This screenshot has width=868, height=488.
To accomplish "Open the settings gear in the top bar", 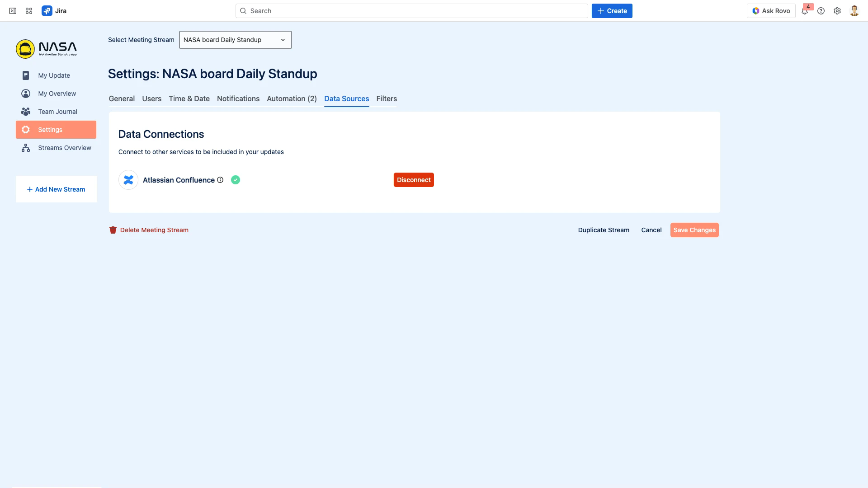I will (837, 10).
